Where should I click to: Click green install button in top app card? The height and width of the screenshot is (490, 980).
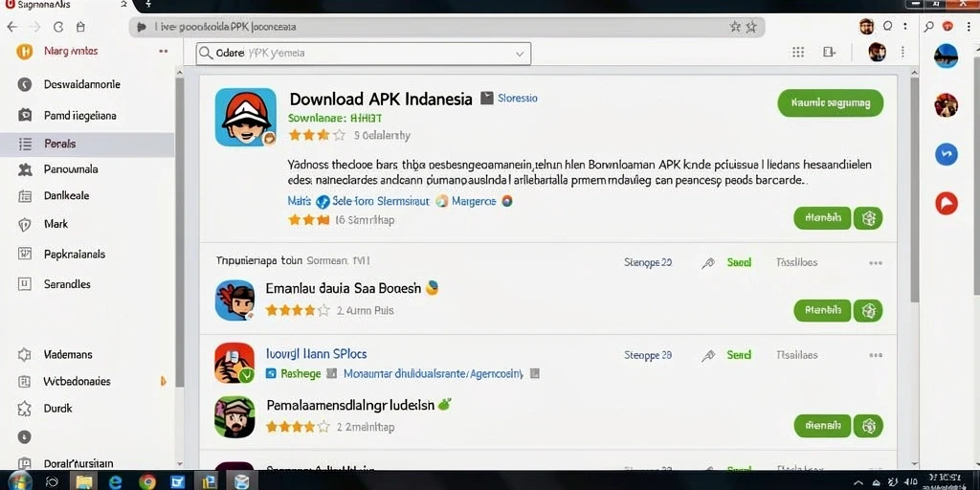(x=822, y=218)
